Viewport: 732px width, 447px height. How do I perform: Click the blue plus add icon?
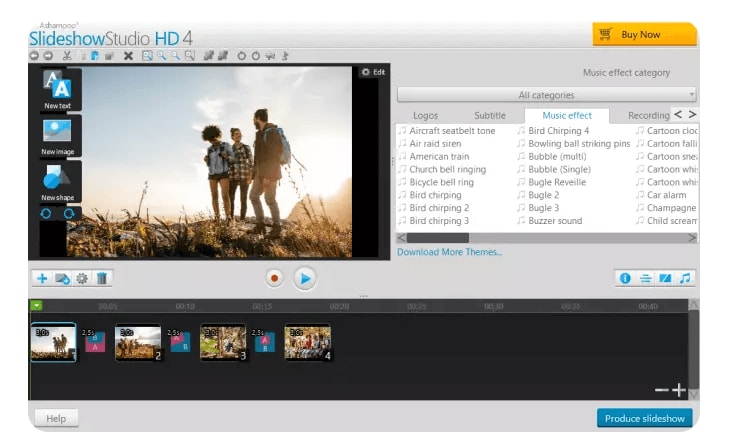42,279
